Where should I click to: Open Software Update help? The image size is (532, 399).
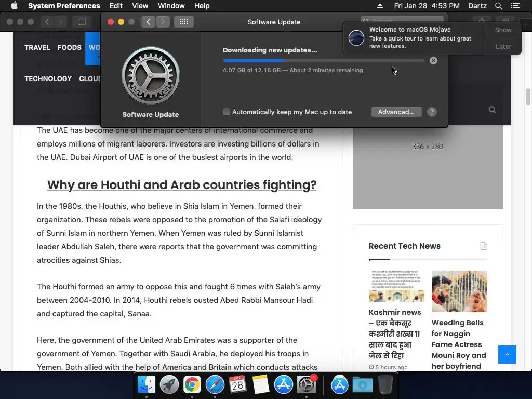432,112
